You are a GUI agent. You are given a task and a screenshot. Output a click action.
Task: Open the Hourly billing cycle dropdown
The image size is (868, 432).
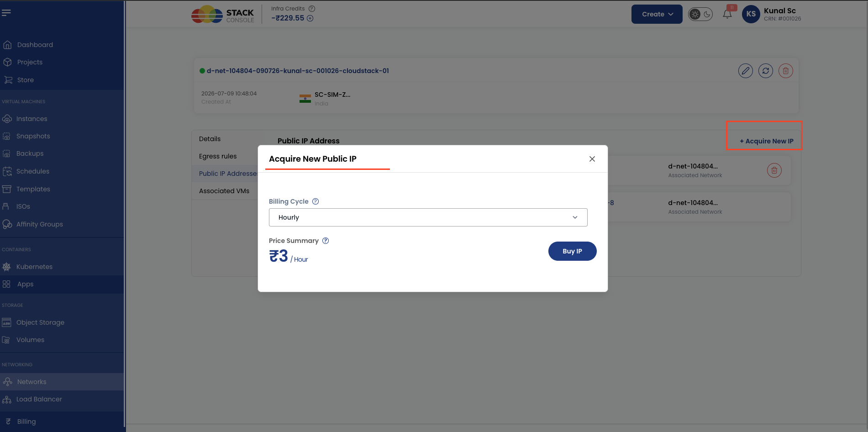click(428, 217)
